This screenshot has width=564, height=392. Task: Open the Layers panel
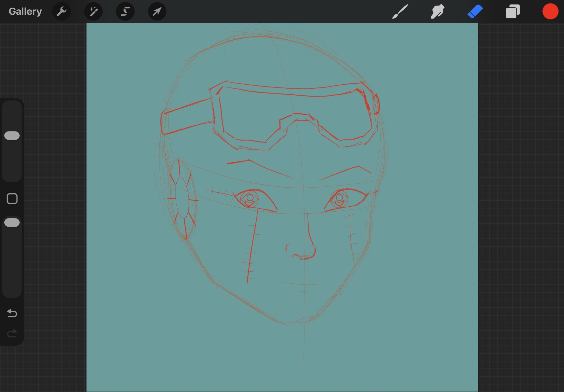(513, 11)
